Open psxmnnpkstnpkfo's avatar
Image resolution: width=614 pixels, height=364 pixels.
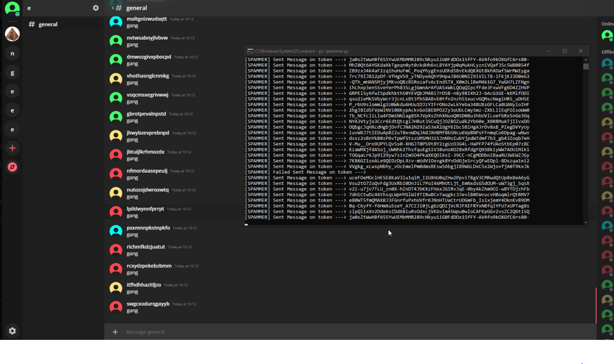115,231
